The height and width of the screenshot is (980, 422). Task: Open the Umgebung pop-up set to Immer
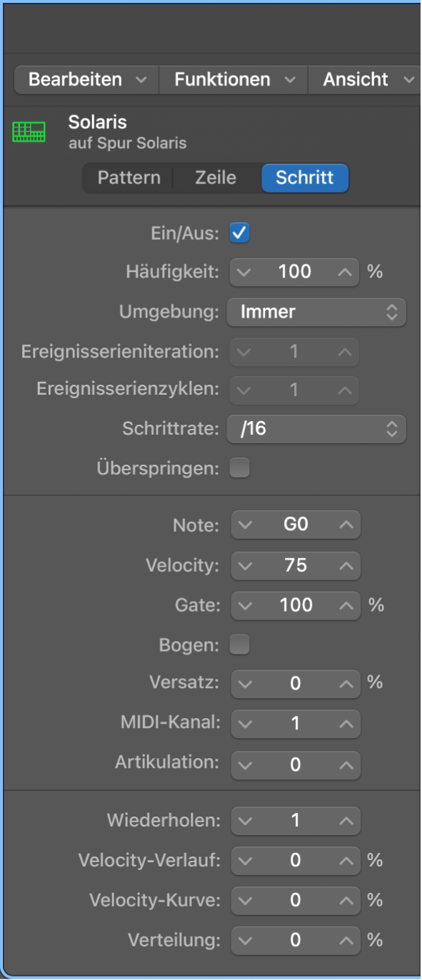pyautogui.click(x=316, y=312)
